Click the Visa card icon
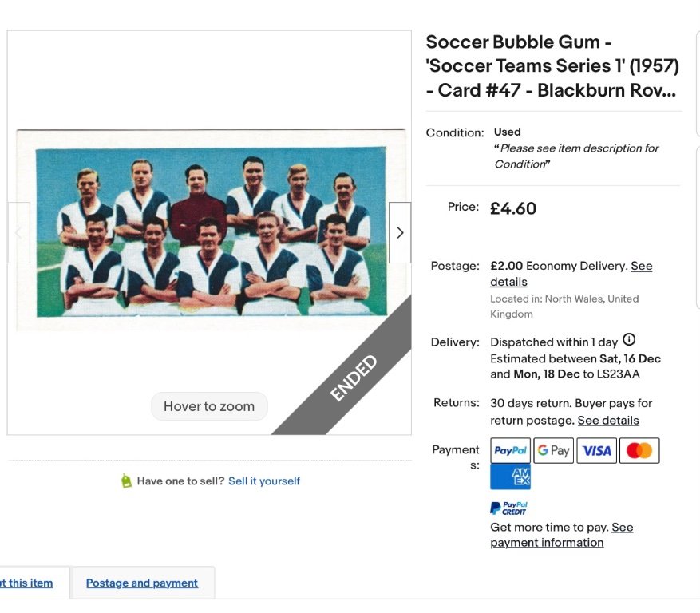The image size is (700, 613). coord(596,451)
